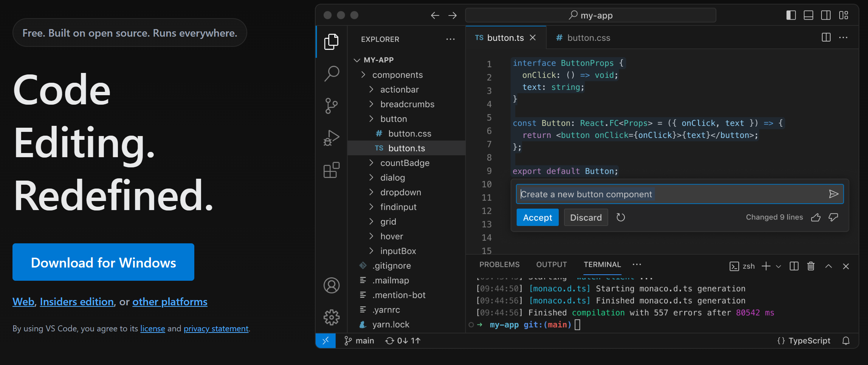
Task: Click the send arrow in chat input
Action: pyautogui.click(x=833, y=194)
